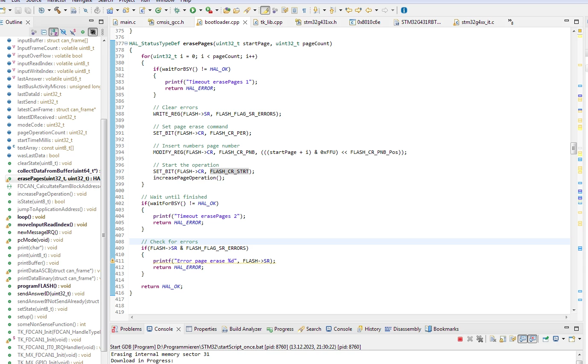Click the Next Annotation down-arrow icon
588x364 pixels.
click(316, 10)
